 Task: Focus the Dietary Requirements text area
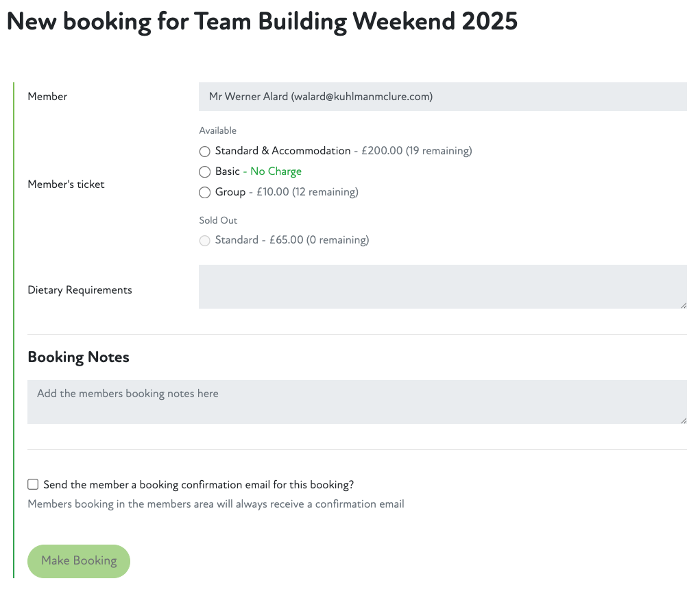coord(442,287)
